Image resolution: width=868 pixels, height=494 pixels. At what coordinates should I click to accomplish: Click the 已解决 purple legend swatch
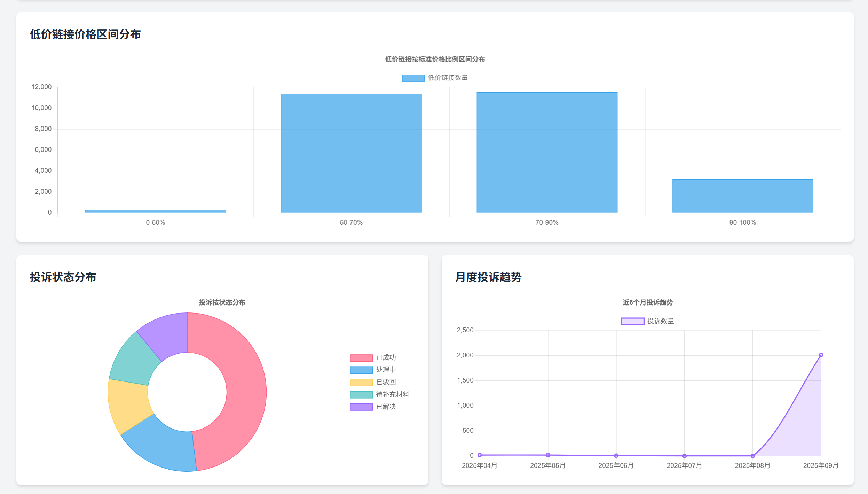(x=361, y=407)
